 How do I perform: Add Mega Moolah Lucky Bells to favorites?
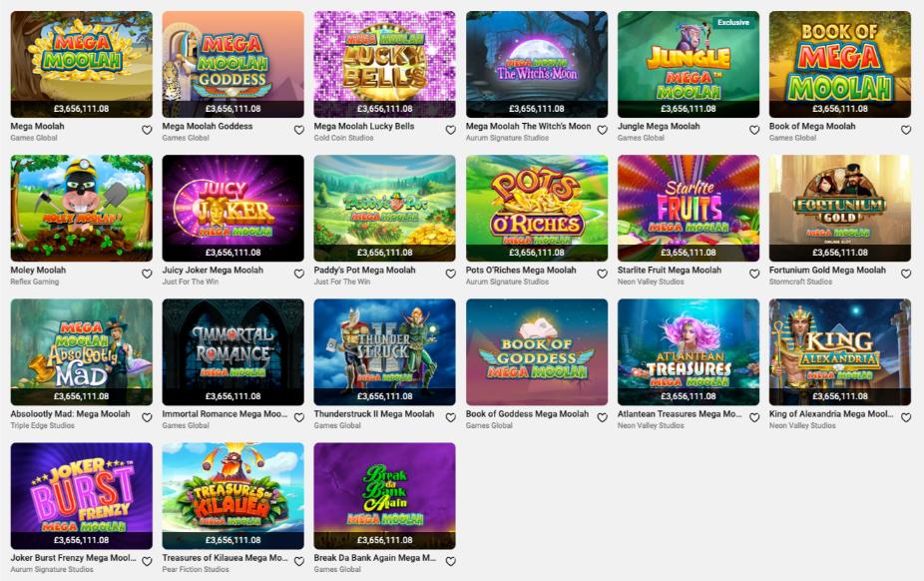tap(450, 130)
